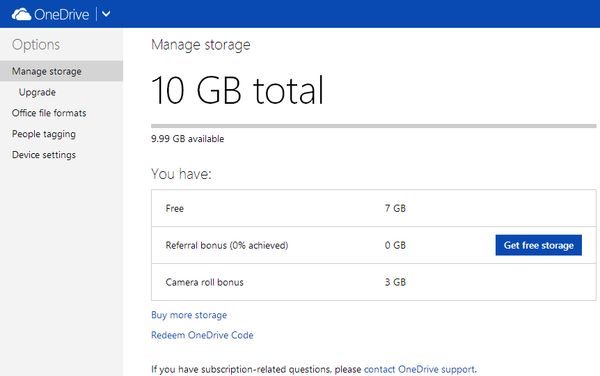The width and height of the screenshot is (600, 376).
Task: Follow the Buy more storage link
Action: [x=189, y=315]
